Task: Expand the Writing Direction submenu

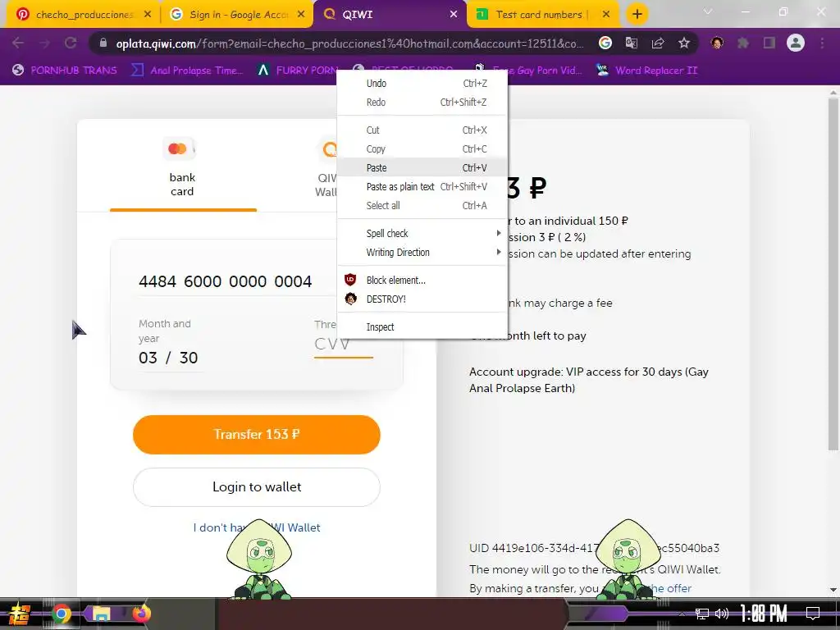Action: click(422, 252)
